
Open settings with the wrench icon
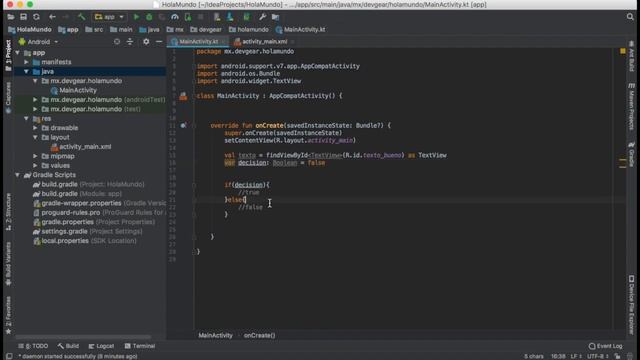(x=262, y=17)
